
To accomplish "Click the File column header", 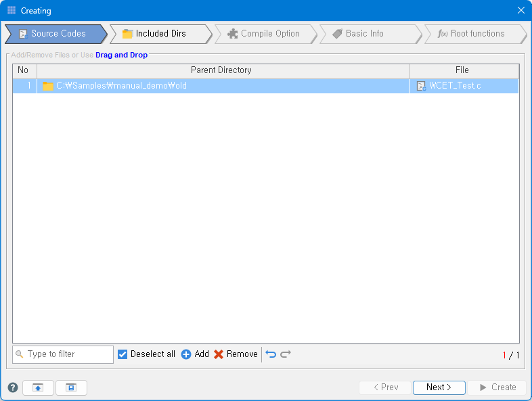I will (462, 70).
